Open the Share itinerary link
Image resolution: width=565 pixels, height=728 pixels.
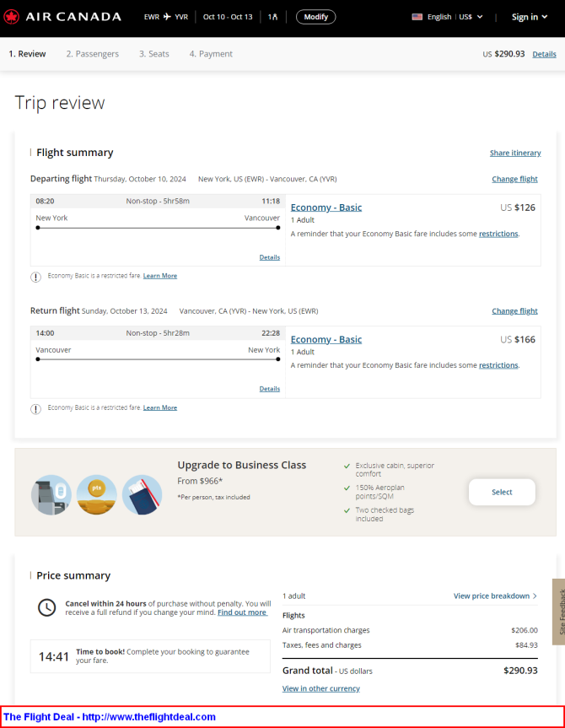pos(515,153)
